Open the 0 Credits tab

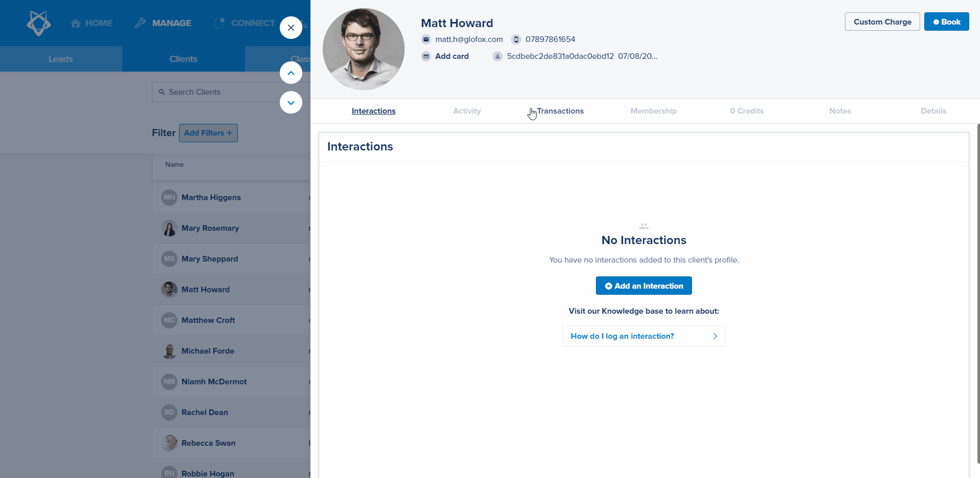(x=747, y=111)
